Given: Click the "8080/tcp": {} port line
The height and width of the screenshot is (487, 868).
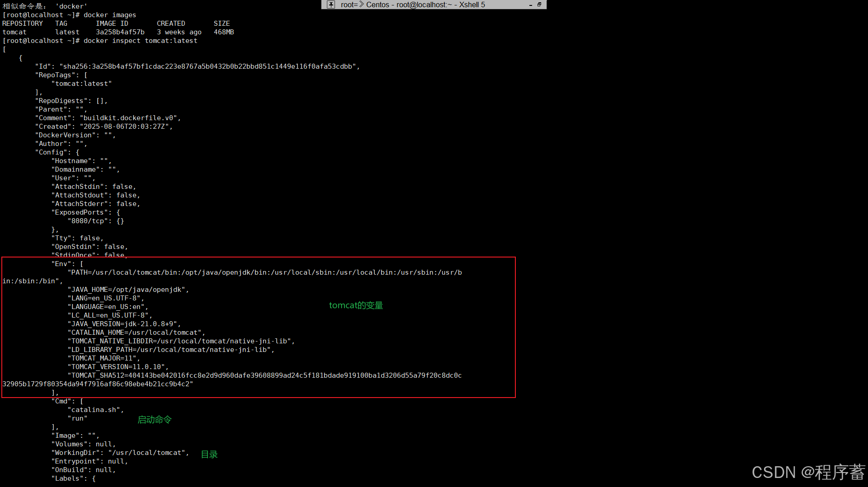Looking at the screenshot, I should pos(96,221).
